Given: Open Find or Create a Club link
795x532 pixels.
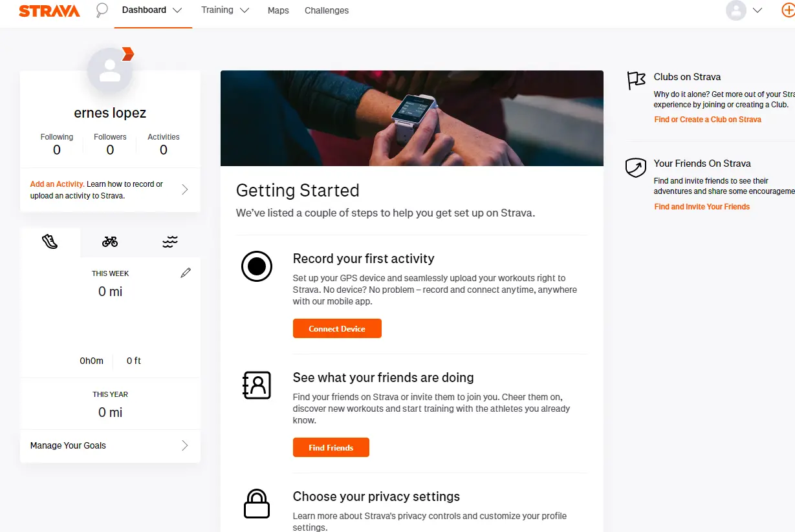Looking at the screenshot, I should point(708,120).
